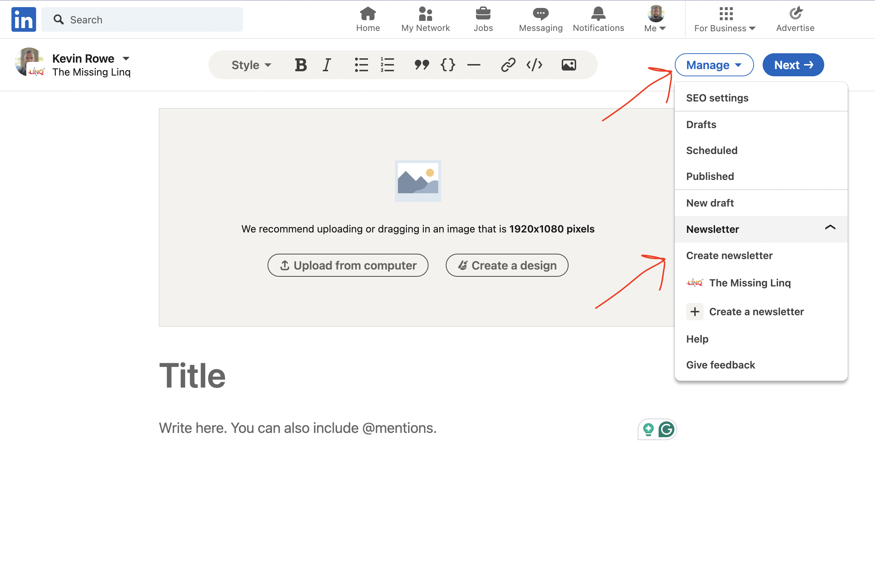Click the code block icon
This screenshot has width=875, height=588.
(x=447, y=64)
